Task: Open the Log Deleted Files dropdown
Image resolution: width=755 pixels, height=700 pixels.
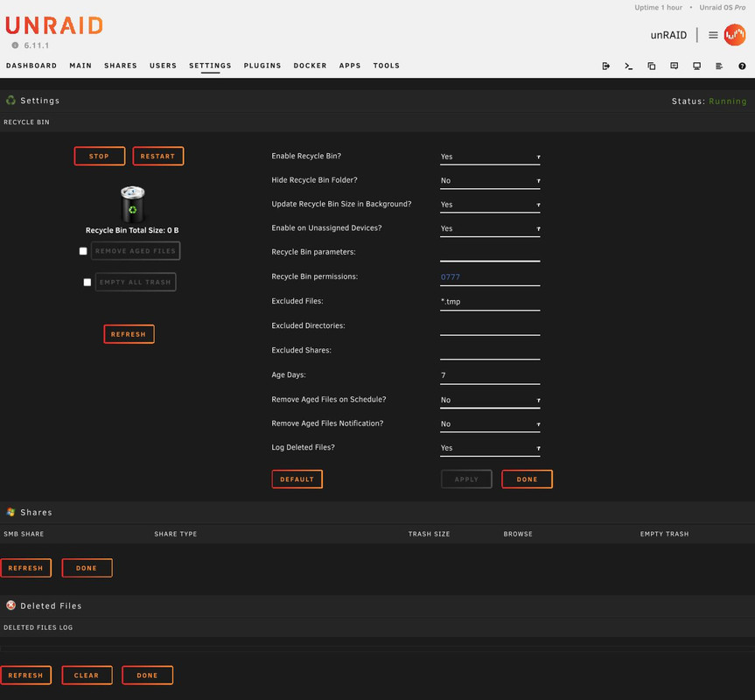Action: 490,448
